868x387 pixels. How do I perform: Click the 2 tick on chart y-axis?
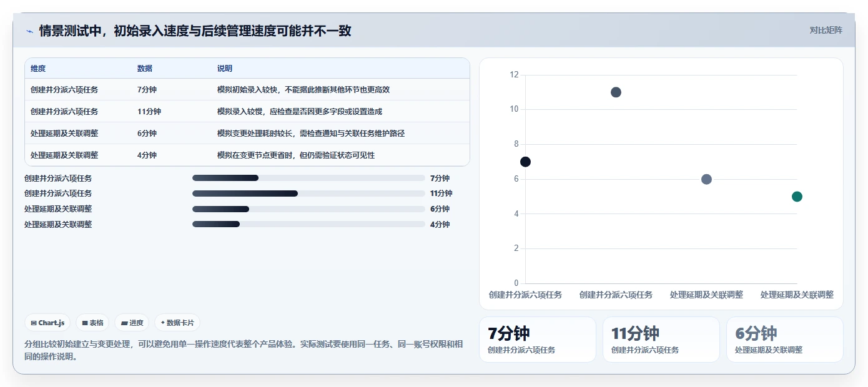point(516,248)
